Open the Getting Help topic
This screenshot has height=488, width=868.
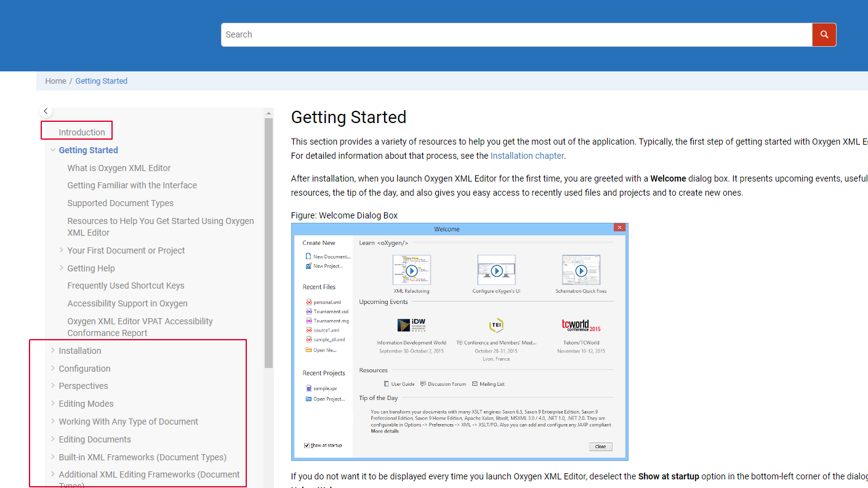[x=91, y=268]
